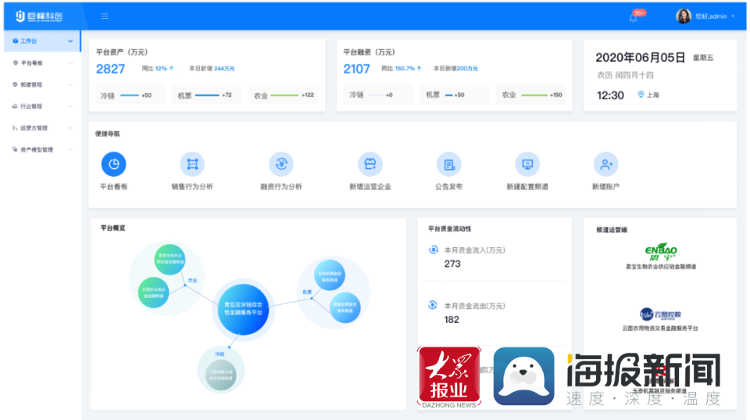Open 融资行为分析 shortcut icon
The width and height of the screenshot is (750, 420).
[x=281, y=164]
